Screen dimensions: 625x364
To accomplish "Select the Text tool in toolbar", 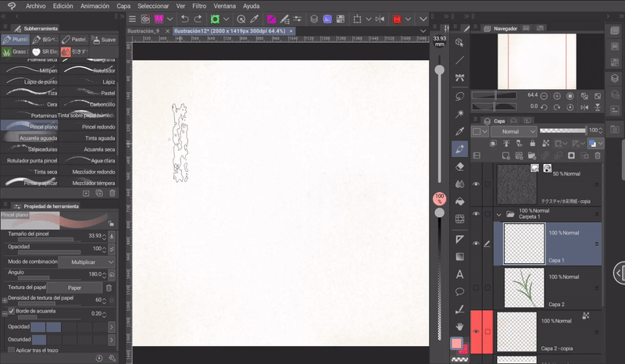I will point(460,274).
